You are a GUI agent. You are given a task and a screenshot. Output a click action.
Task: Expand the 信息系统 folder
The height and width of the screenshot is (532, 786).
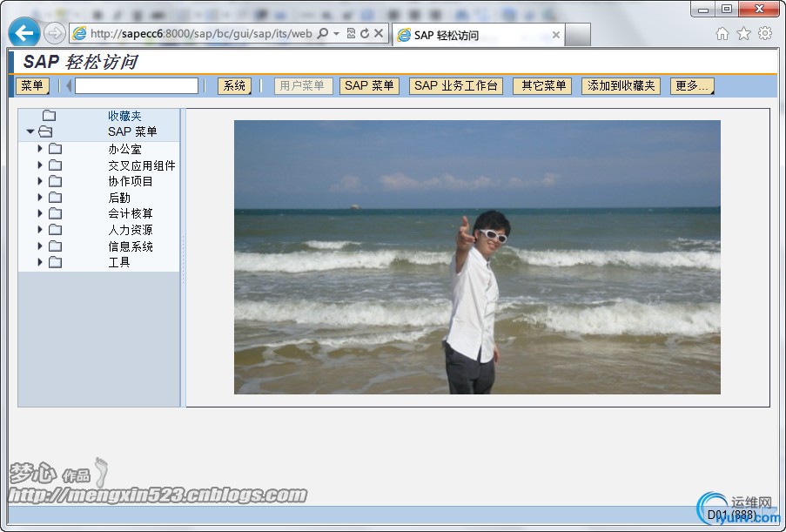(40, 246)
